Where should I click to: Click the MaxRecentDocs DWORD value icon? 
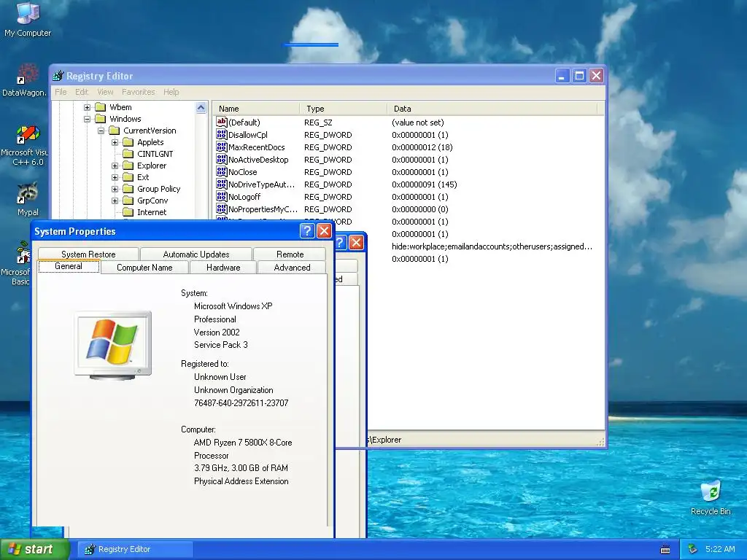(x=222, y=147)
